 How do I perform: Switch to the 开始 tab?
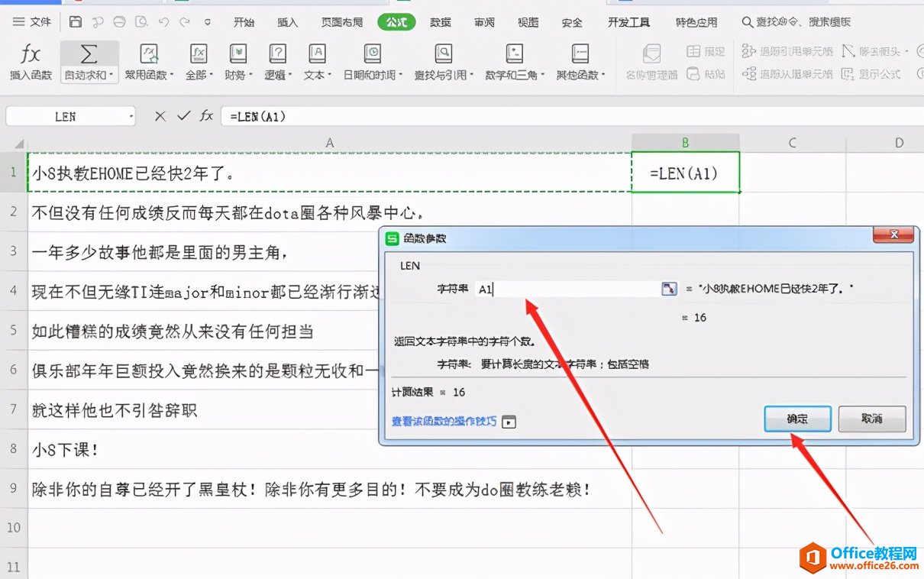pyautogui.click(x=244, y=22)
